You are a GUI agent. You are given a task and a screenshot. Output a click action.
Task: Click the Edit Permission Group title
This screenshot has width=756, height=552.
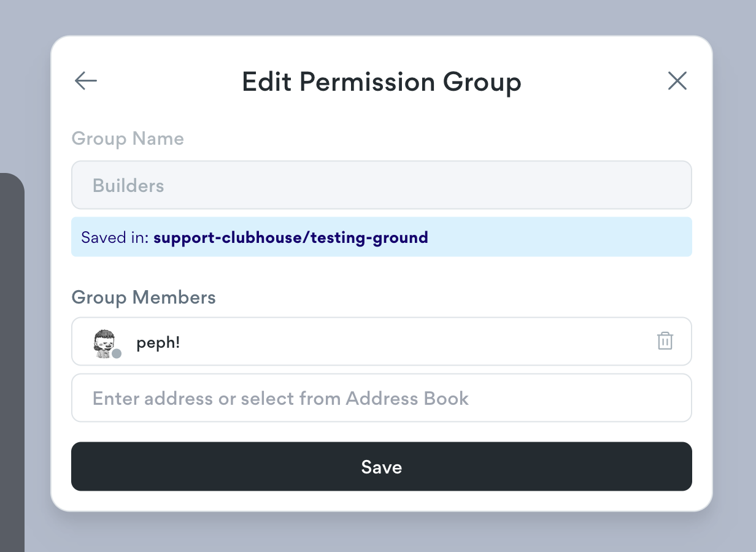click(x=382, y=82)
